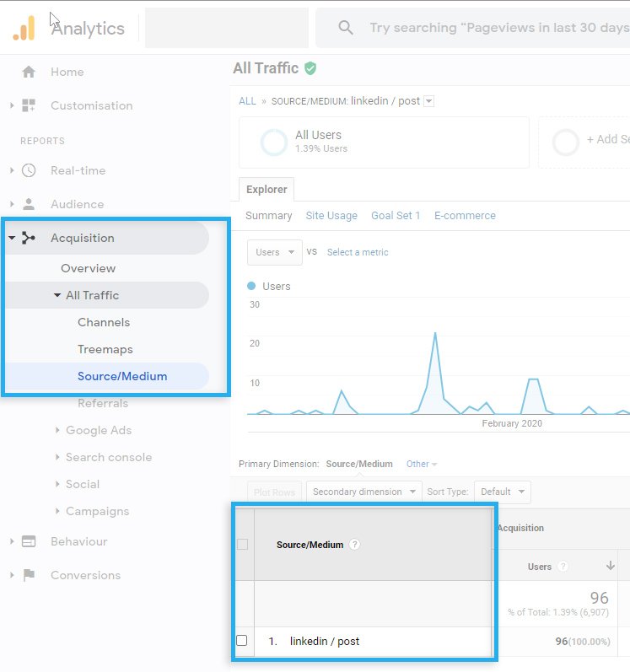Click the Customisation dashboard icon
630x672 pixels.
click(x=29, y=105)
